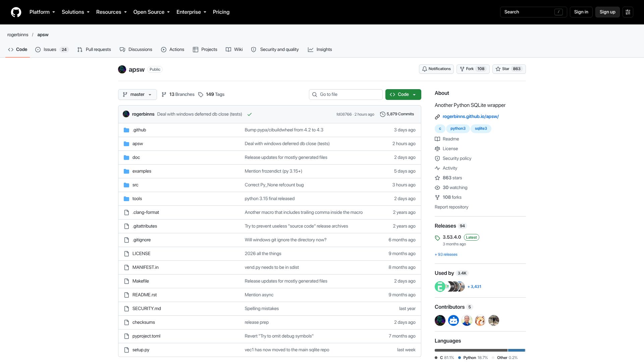This screenshot has height=362, width=644.
Task: Select the python3 topic tag
Action: tap(458, 129)
